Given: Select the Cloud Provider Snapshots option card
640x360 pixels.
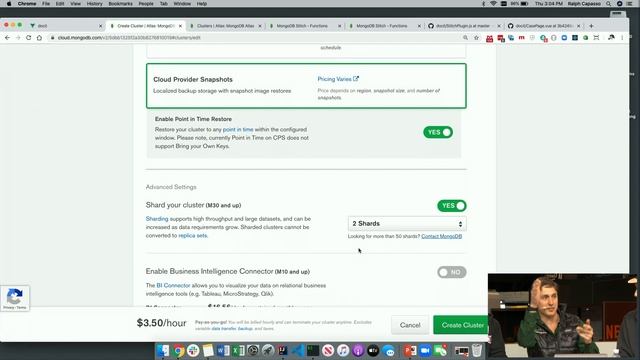Looking at the screenshot, I should click(306, 86).
